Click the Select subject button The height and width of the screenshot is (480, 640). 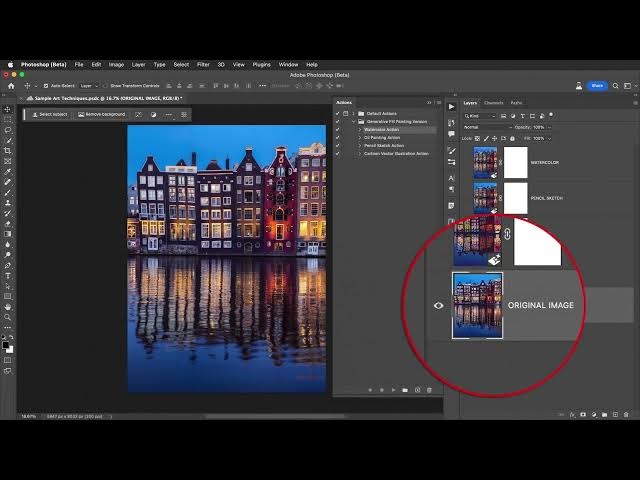click(x=50, y=114)
